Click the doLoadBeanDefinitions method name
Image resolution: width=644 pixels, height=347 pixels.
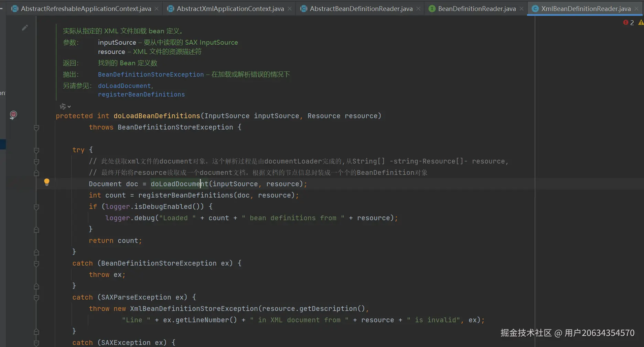pyautogui.click(x=157, y=116)
